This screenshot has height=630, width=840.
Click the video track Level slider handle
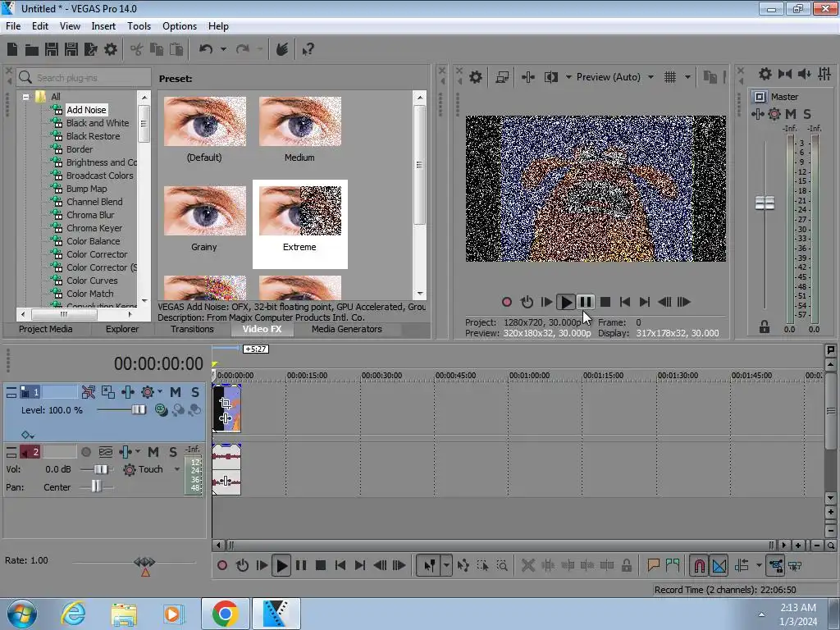click(x=139, y=410)
